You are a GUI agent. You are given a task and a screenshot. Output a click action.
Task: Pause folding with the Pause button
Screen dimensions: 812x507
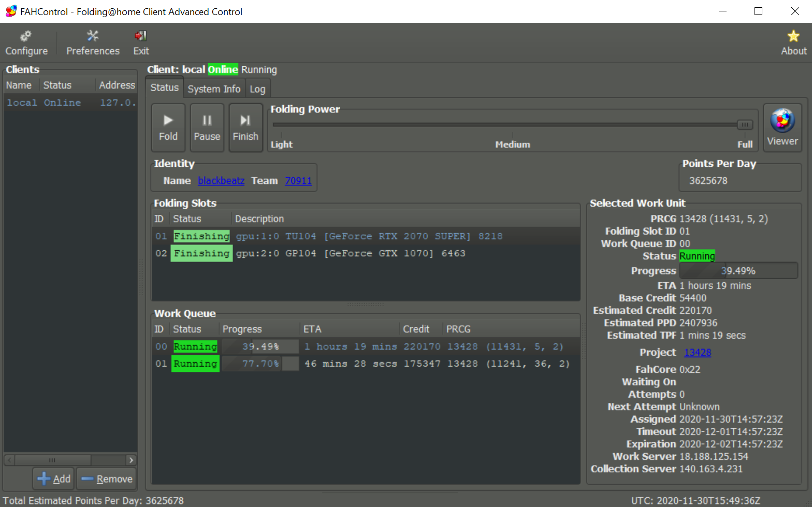pos(207,128)
